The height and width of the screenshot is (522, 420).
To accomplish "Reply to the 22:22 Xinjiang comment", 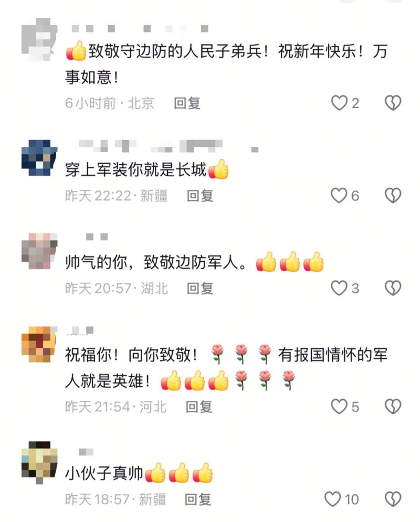I will coord(200,196).
